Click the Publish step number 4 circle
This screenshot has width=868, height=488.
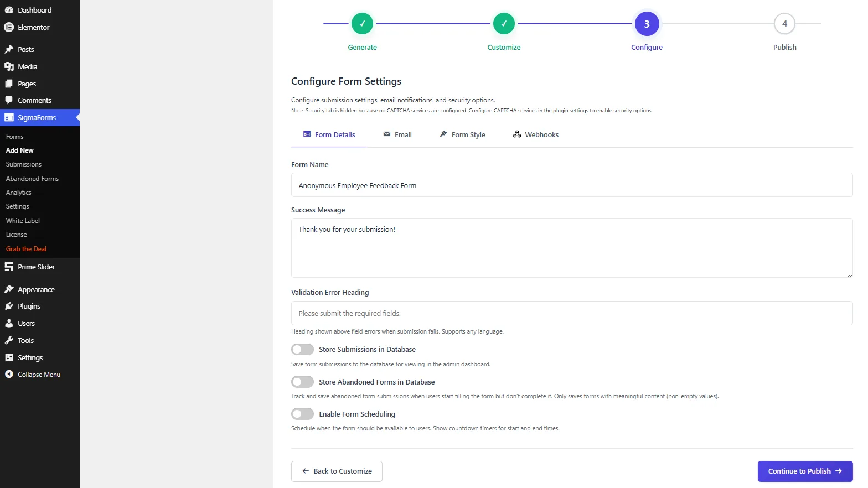[784, 24]
